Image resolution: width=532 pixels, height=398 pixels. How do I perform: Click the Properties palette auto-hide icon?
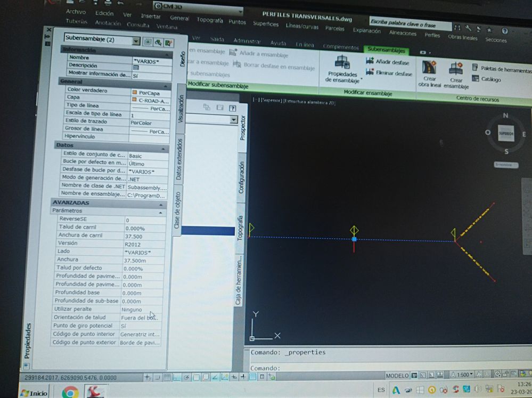click(x=47, y=36)
